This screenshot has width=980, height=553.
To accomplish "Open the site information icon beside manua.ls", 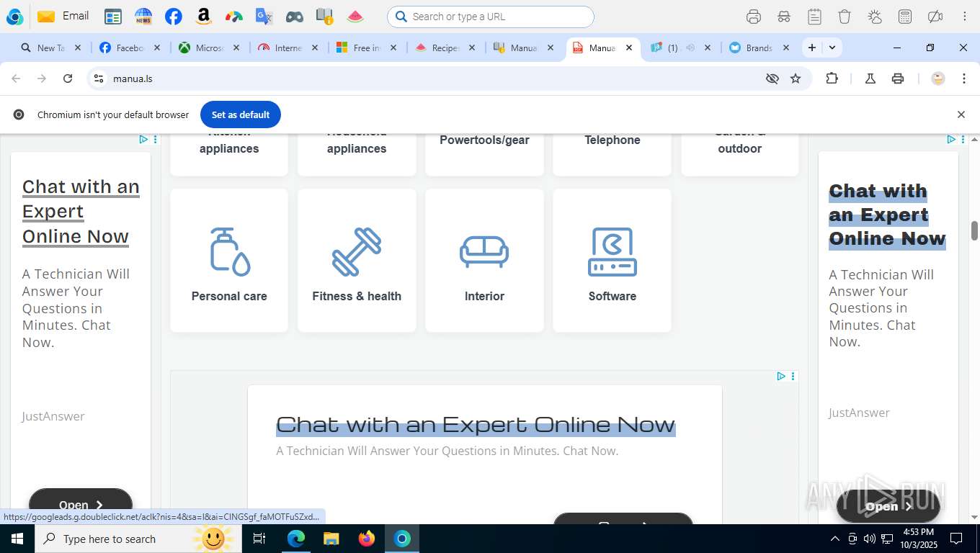I will (x=99, y=78).
